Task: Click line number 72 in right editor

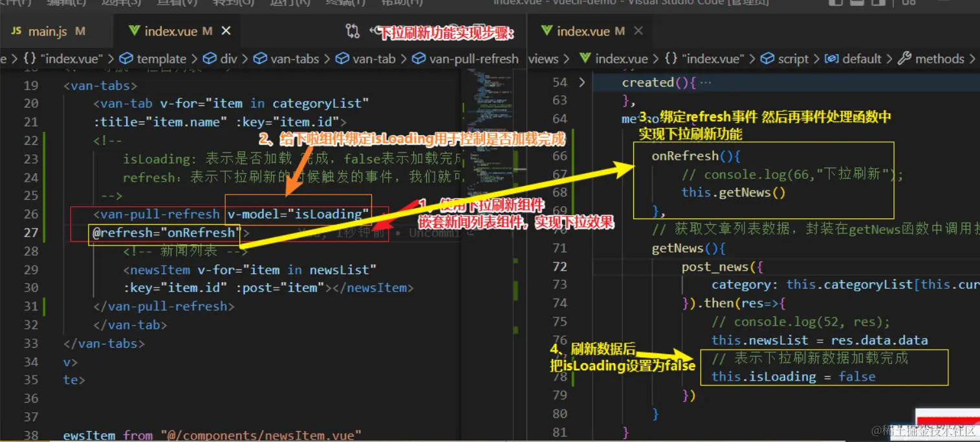Action: (560, 266)
